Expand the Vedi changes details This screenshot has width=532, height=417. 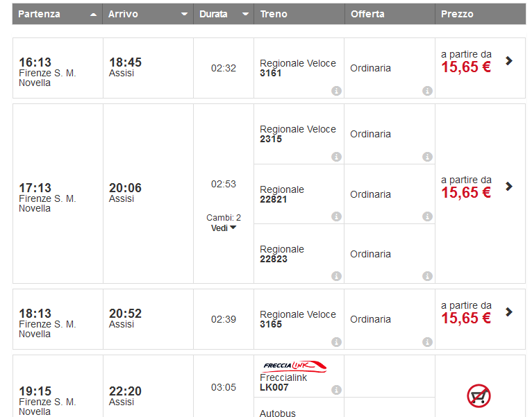[224, 228]
